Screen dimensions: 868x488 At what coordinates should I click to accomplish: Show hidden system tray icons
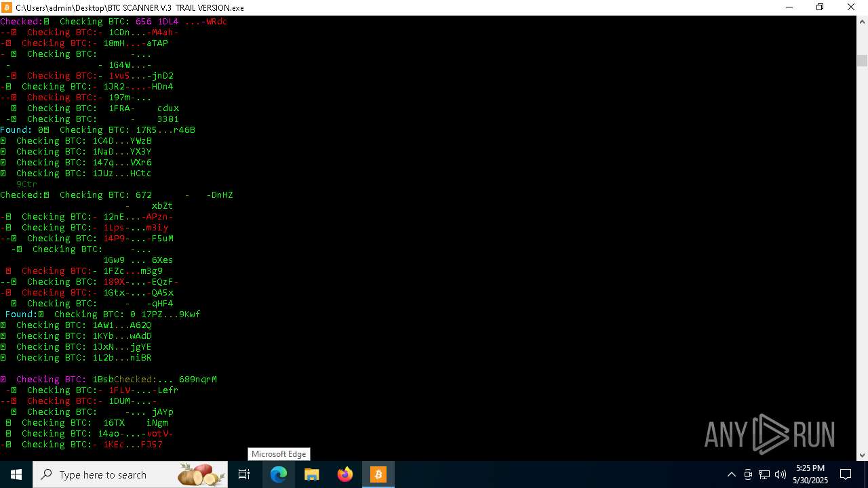coord(732,474)
